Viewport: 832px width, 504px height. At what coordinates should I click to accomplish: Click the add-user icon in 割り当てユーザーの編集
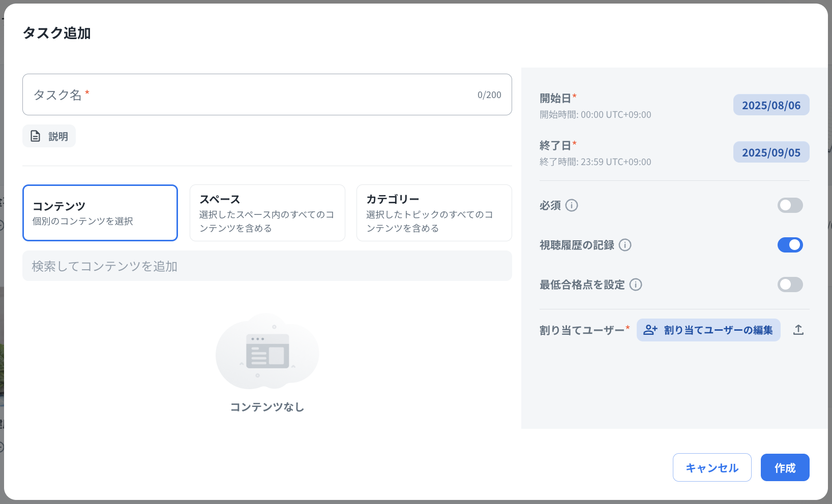pos(650,330)
